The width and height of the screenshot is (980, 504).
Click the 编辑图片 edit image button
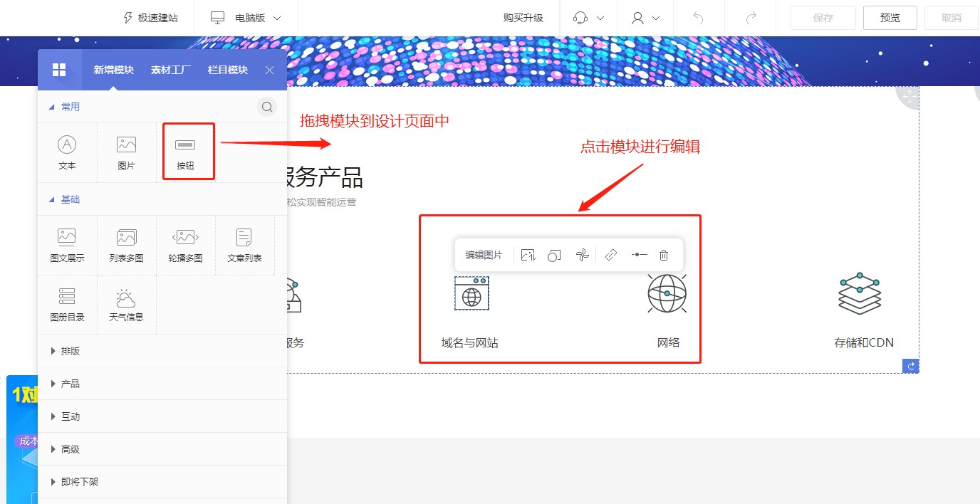coord(484,255)
